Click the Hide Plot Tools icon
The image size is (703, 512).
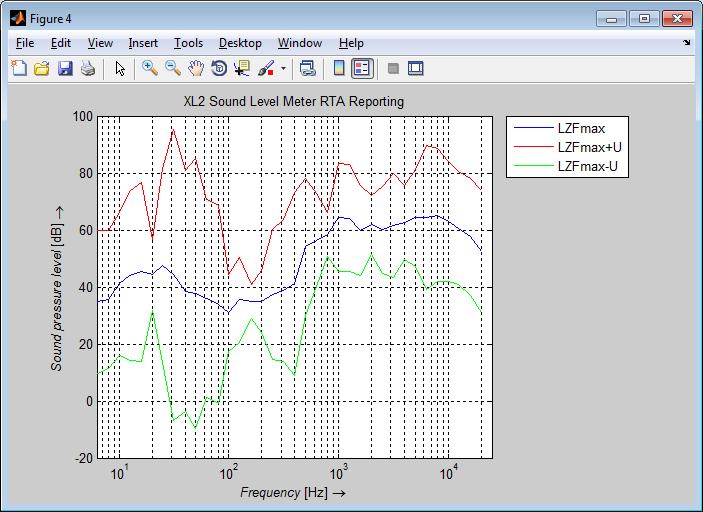tap(393, 69)
